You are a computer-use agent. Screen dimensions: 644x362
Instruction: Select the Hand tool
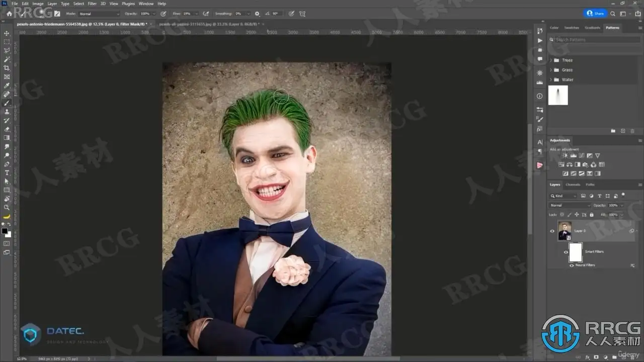tap(7, 199)
